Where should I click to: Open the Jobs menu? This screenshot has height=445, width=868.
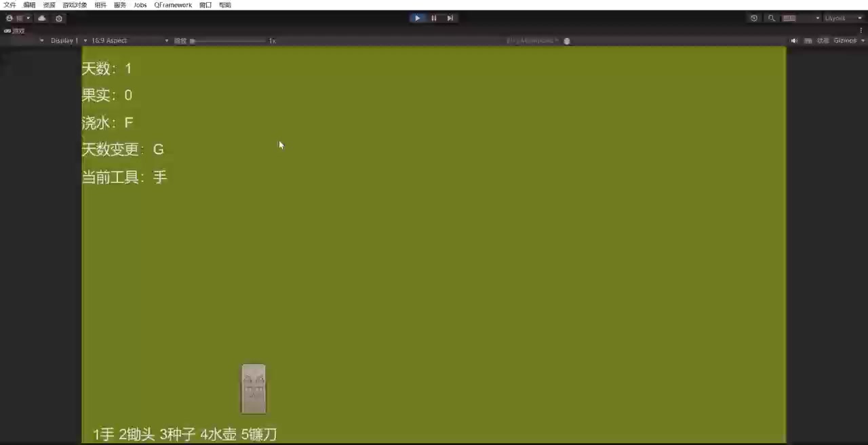click(140, 5)
